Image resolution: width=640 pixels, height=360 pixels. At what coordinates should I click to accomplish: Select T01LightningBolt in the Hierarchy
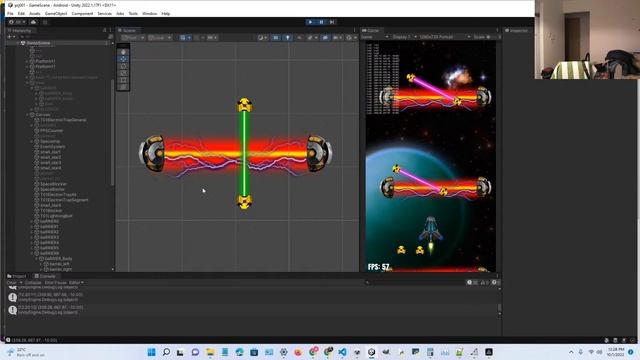click(56, 216)
